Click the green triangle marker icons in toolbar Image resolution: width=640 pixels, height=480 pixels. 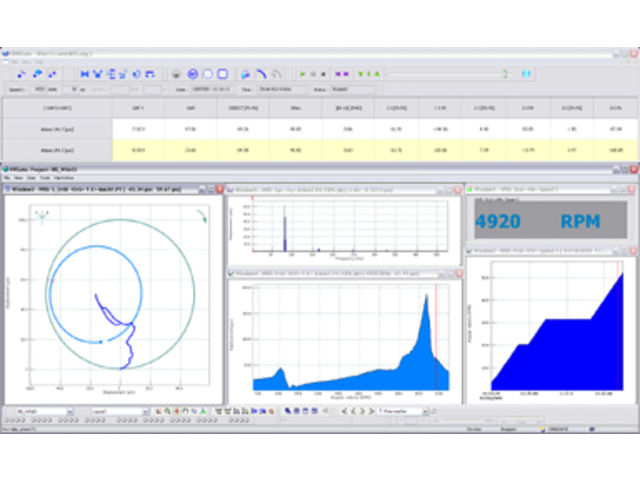click(368, 73)
